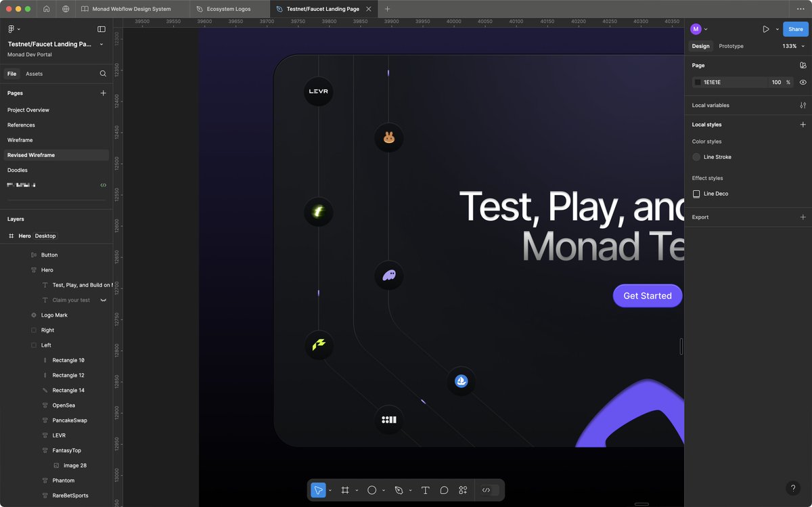Click the page background color swatch

pos(698,82)
